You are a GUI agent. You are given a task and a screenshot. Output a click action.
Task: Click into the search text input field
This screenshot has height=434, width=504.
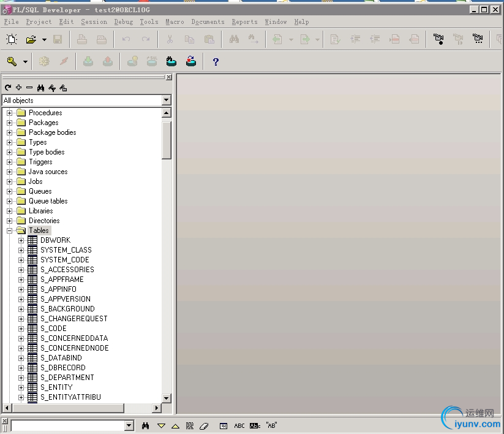click(x=68, y=425)
